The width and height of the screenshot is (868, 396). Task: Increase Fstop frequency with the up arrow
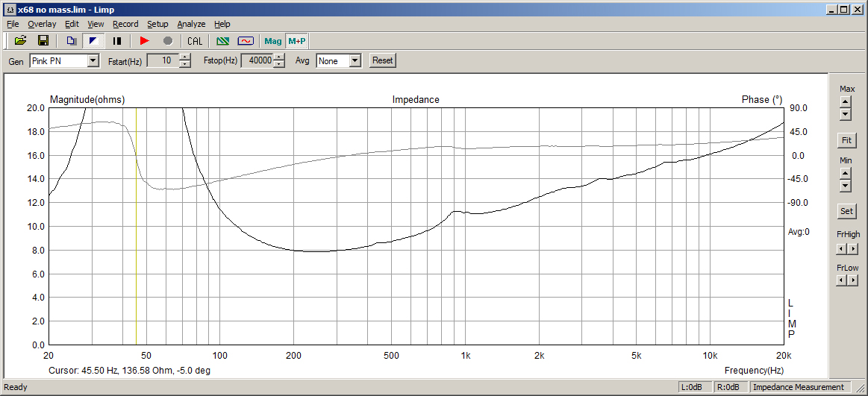pos(279,57)
